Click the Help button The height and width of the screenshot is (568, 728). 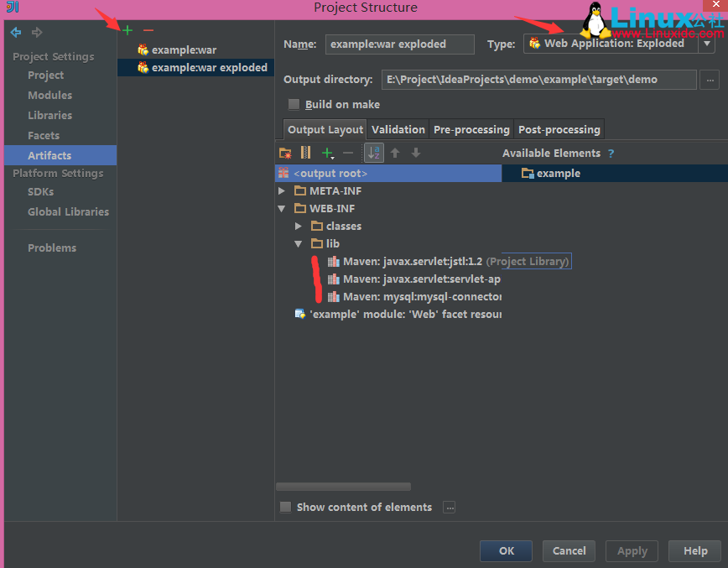694,551
